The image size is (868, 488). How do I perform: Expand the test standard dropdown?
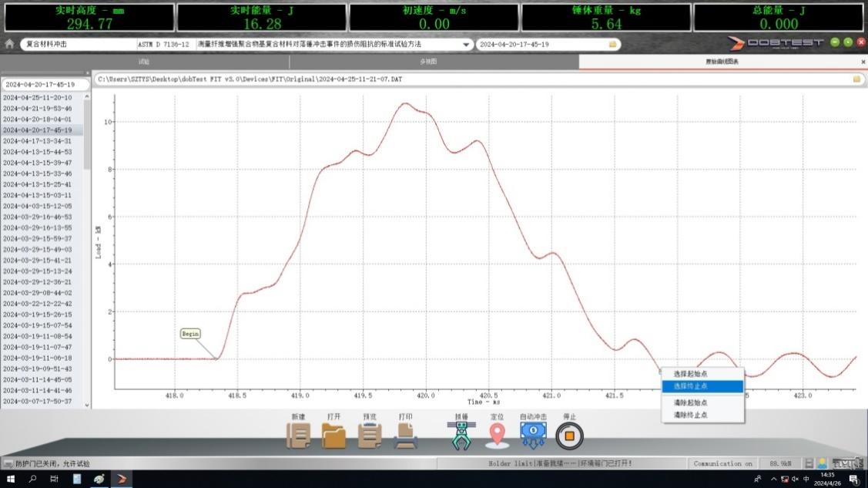pos(465,44)
